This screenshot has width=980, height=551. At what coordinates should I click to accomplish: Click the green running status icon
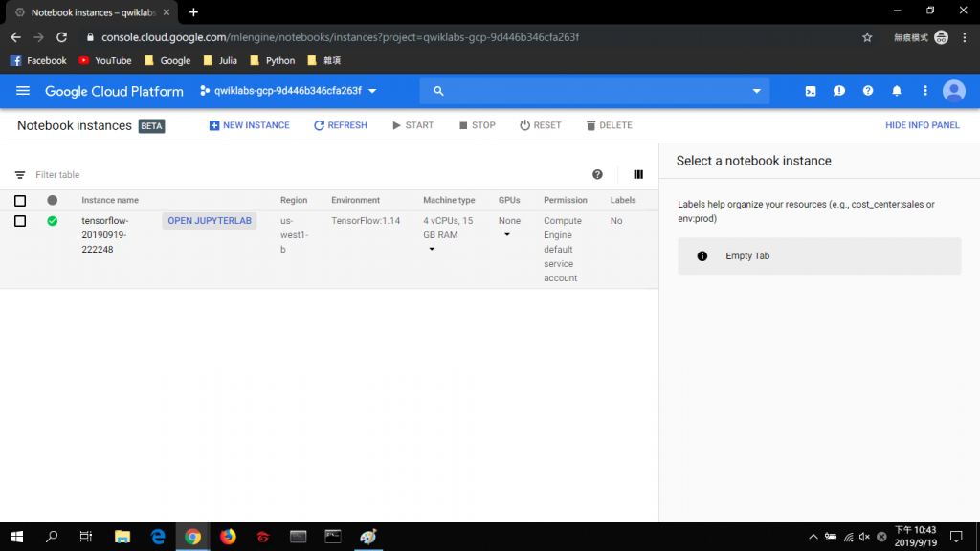pos(53,221)
